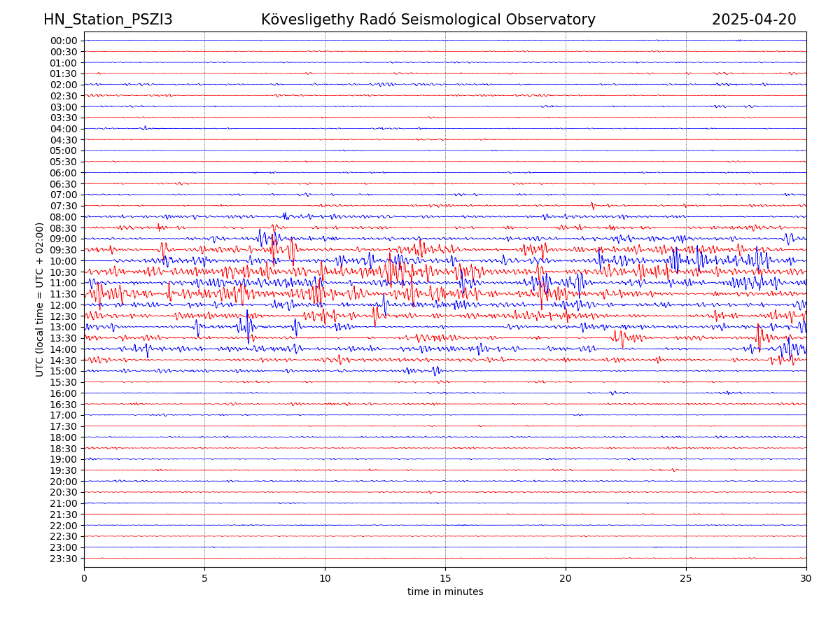The width and height of the screenshot is (840, 630).
Task: Select the 11:30 time row label
Action: pyautogui.click(x=64, y=294)
